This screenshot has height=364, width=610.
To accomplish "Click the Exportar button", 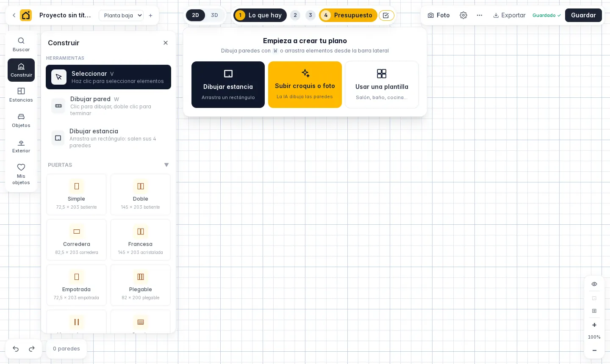I will [x=509, y=15].
